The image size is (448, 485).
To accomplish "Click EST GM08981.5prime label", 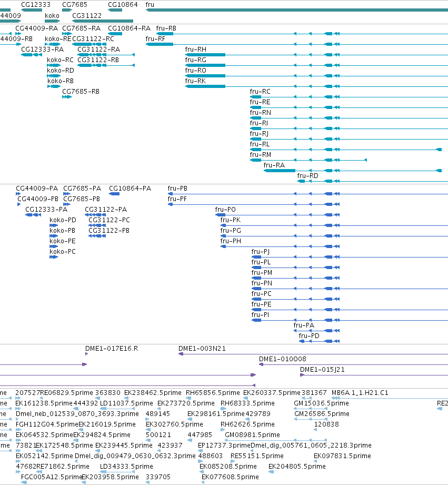I will pyautogui.click(x=252, y=435).
